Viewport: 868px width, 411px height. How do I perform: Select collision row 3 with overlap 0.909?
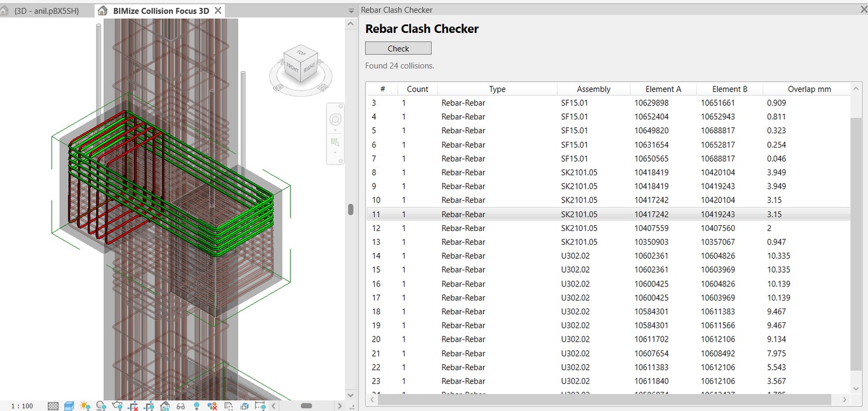click(x=609, y=103)
